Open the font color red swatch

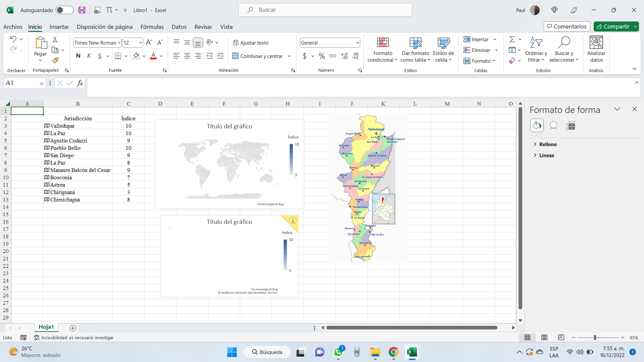[153, 56]
